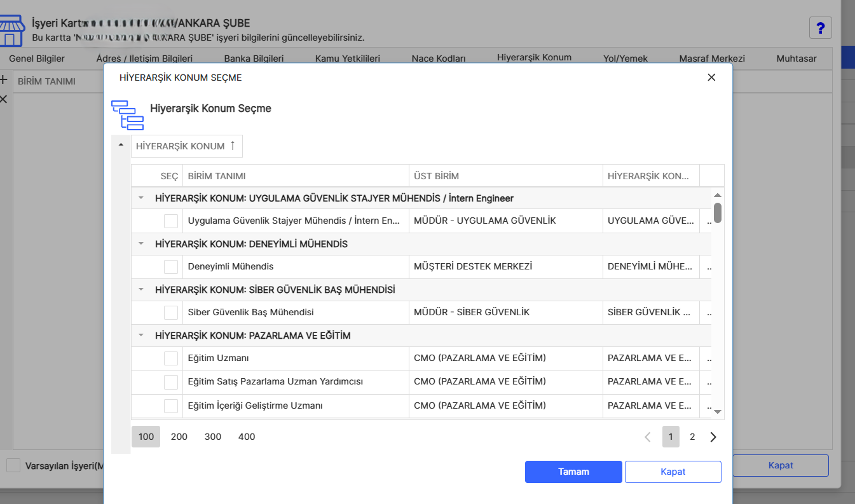The image size is (855, 504).
Task: Open the Genel Bilgiler tab
Action: pyautogui.click(x=37, y=58)
